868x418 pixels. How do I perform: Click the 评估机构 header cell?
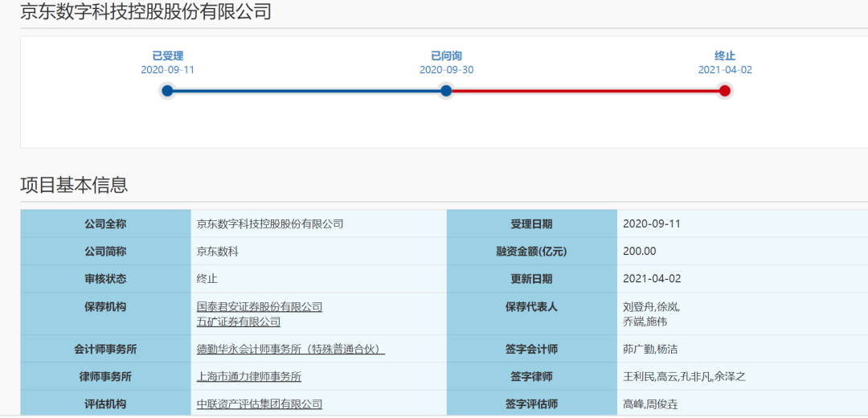coord(106,404)
